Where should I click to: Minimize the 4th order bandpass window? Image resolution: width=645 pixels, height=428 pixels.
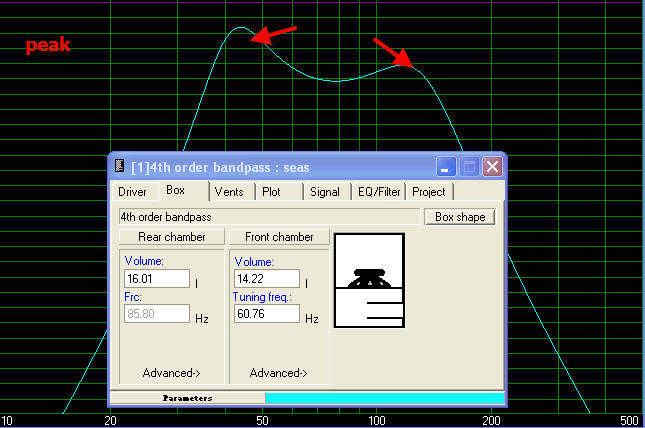click(446, 167)
